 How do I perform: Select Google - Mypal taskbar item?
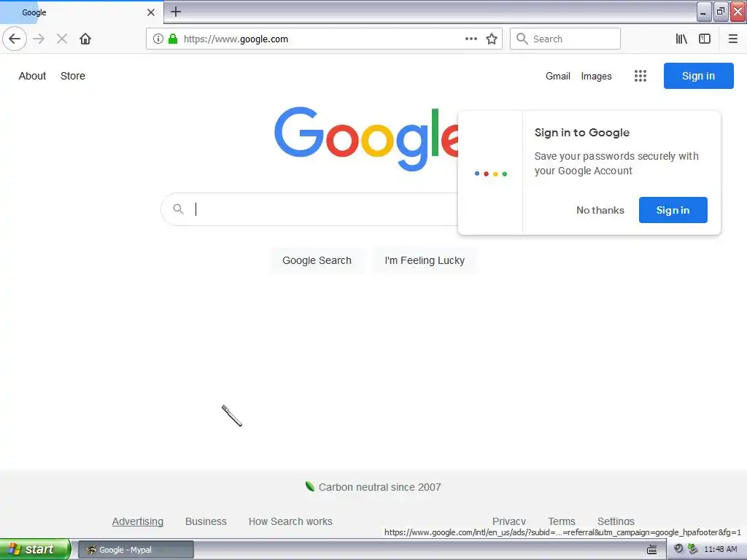(136, 550)
